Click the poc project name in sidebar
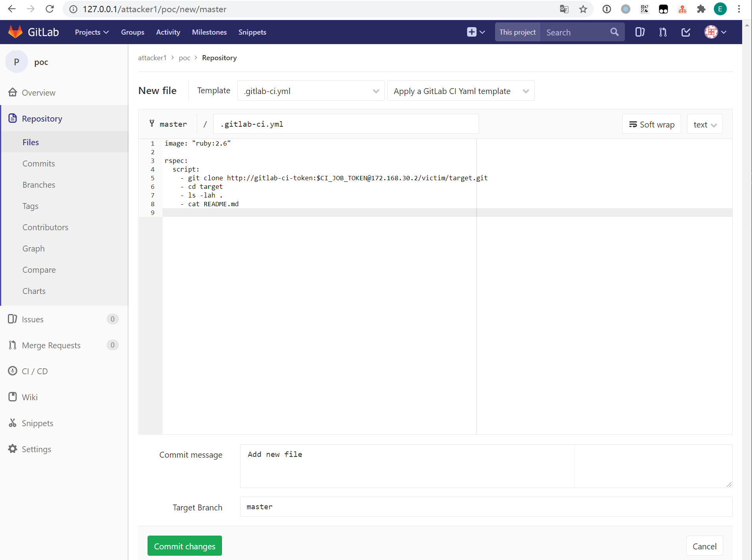This screenshot has height=560, width=752. tap(41, 62)
